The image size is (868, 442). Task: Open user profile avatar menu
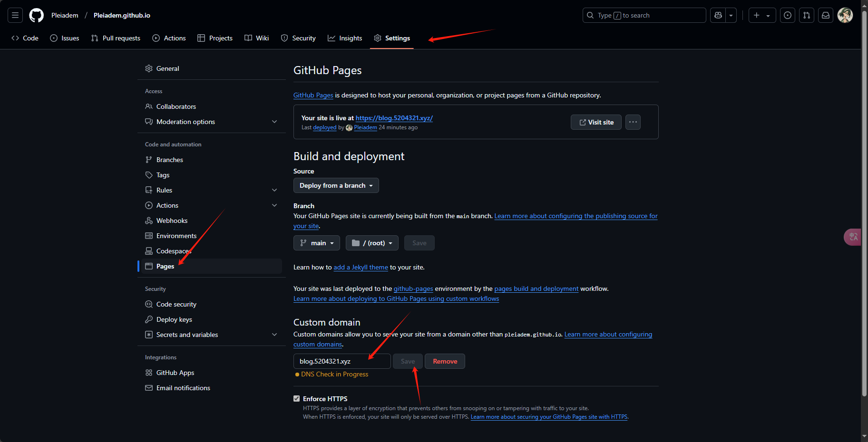click(845, 15)
